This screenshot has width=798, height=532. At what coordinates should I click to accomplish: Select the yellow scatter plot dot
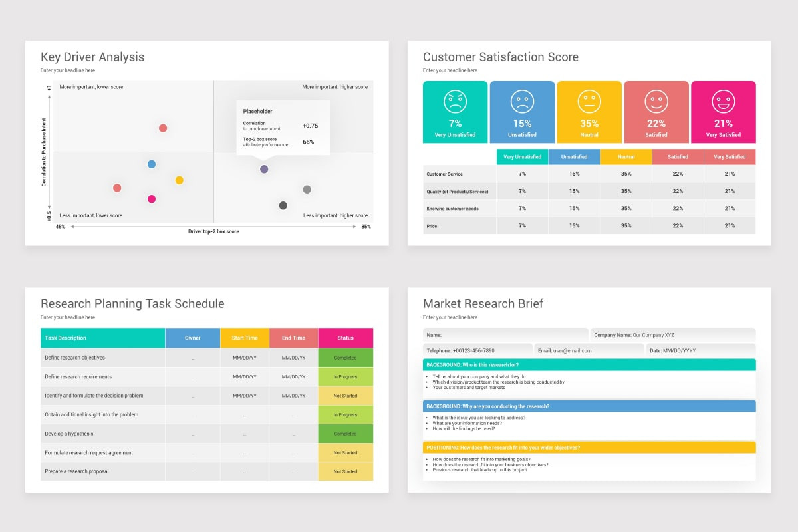coord(179,180)
